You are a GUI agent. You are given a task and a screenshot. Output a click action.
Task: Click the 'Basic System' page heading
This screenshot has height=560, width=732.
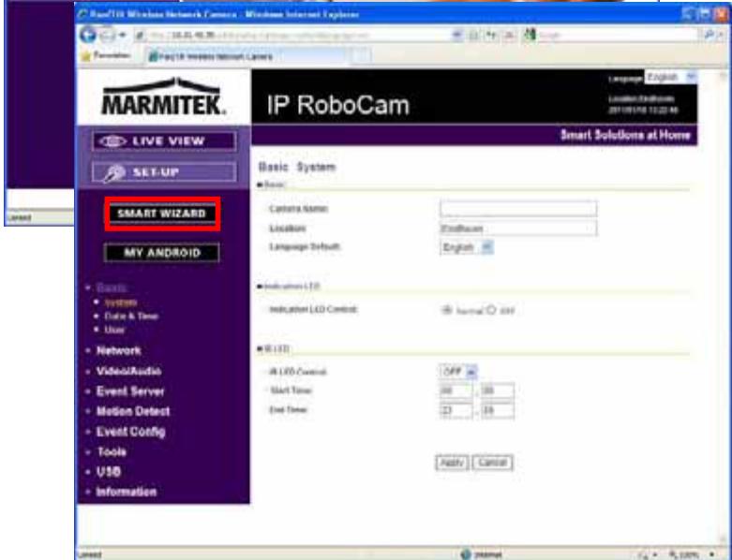(297, 167)
